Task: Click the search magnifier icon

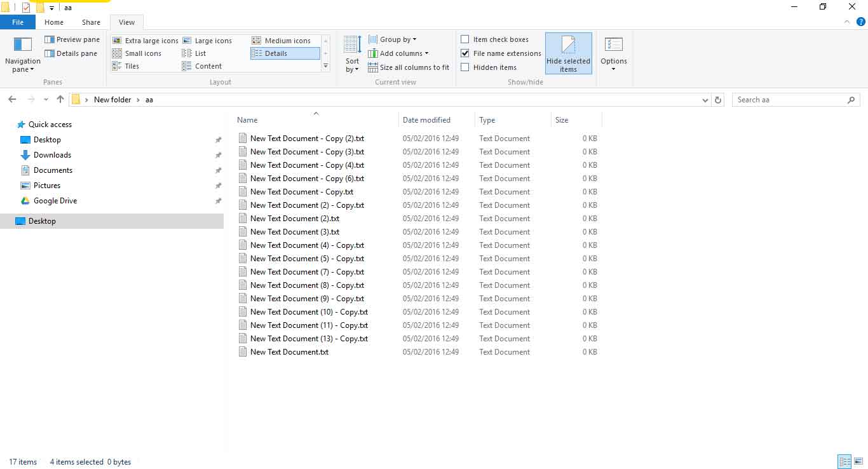Action: click(851, 100)
